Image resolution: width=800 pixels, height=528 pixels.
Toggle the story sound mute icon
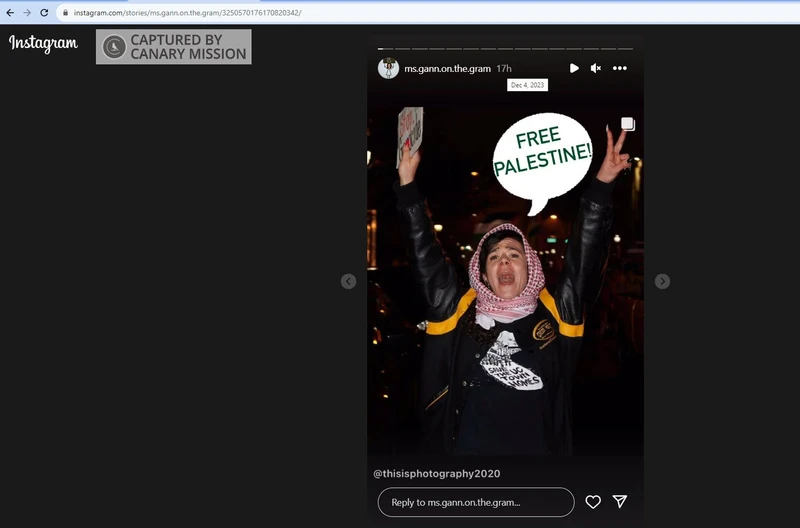click(595, 68)
